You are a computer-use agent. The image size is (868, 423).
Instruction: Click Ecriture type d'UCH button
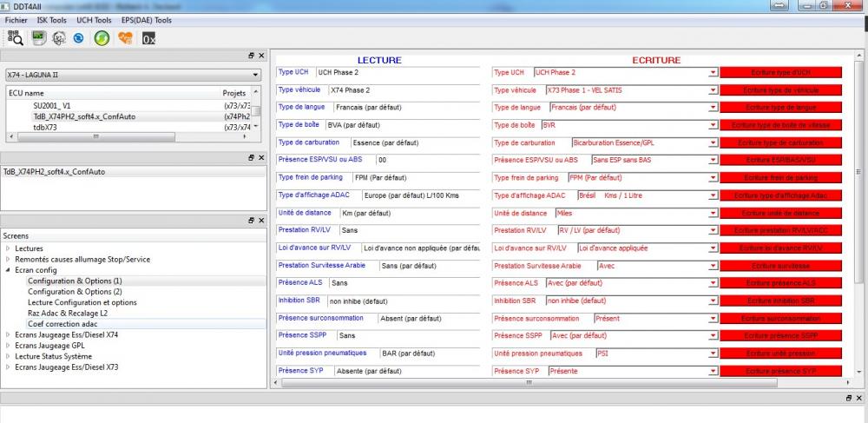tap(780, 73)
